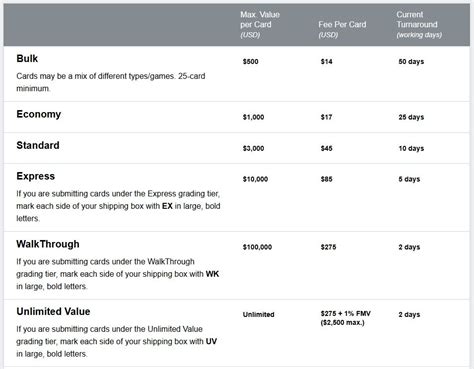Select the Economy tier heading
474x369 pixels.
[x=39, y=114]
